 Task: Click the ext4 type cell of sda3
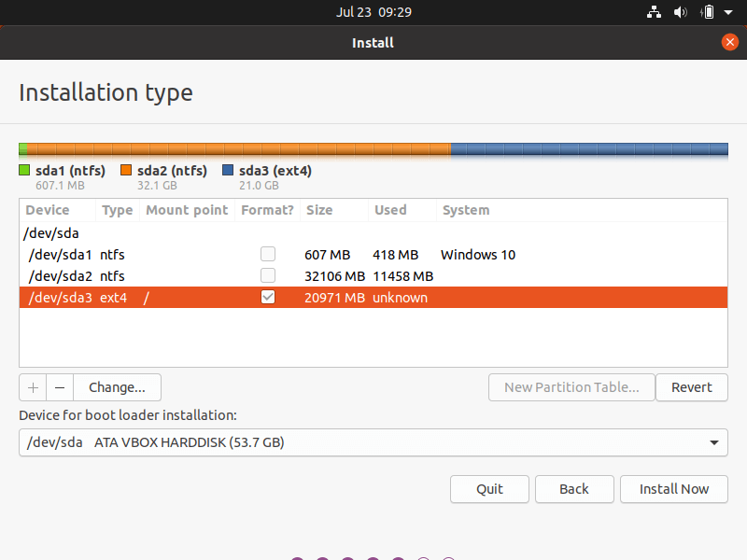pos(113,298)
